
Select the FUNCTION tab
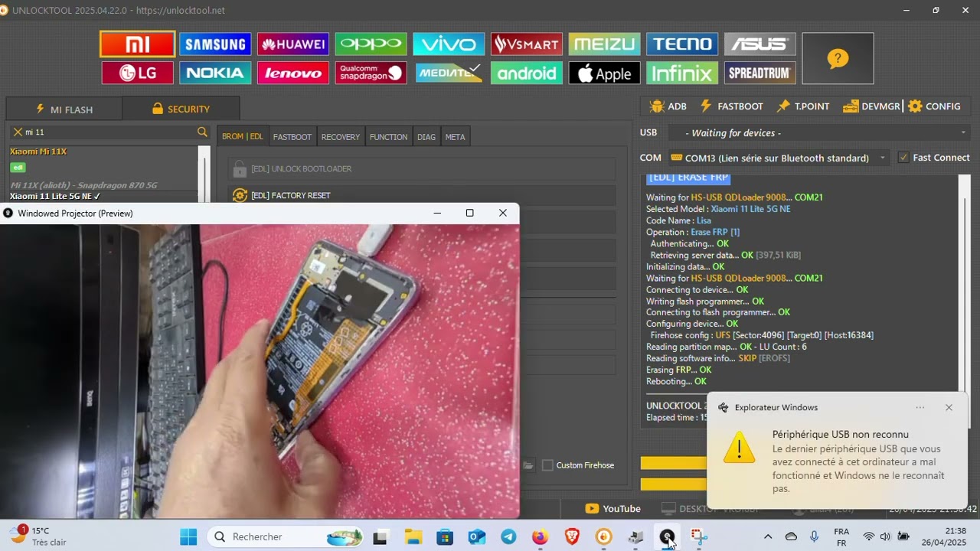coord(388,137)
